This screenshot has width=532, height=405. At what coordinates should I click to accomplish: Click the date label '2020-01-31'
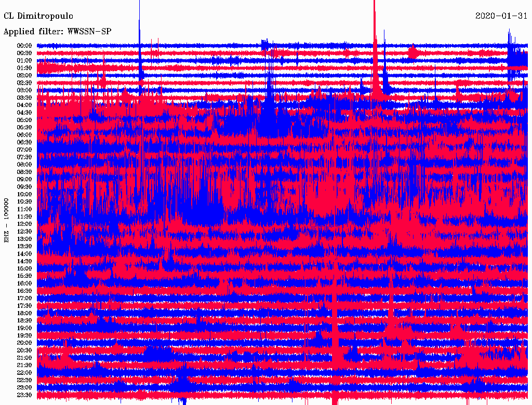click(x=501, y=16)
